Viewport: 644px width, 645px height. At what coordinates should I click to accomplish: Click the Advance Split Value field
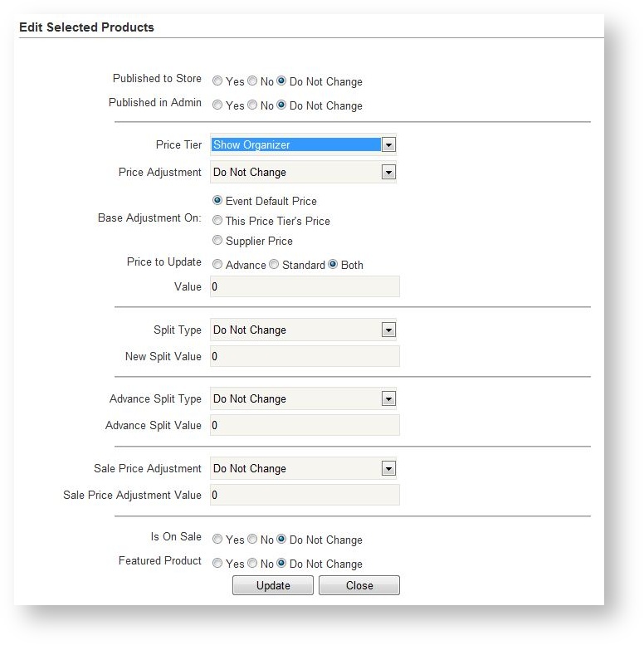point(304,425)
